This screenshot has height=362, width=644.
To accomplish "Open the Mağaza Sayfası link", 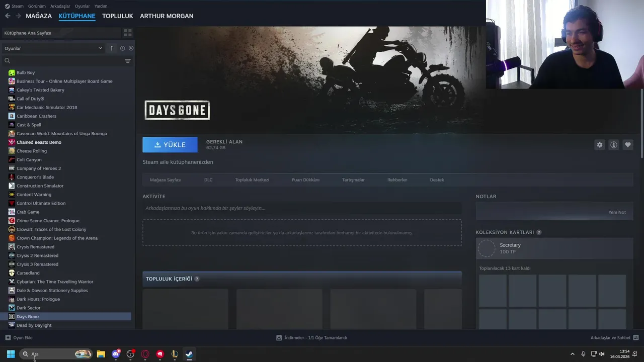I will click(166, 180).
